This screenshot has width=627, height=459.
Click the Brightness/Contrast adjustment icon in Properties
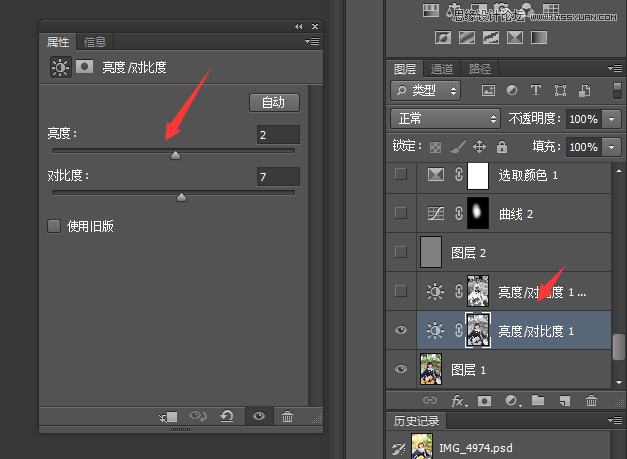(x=60, y=67)
